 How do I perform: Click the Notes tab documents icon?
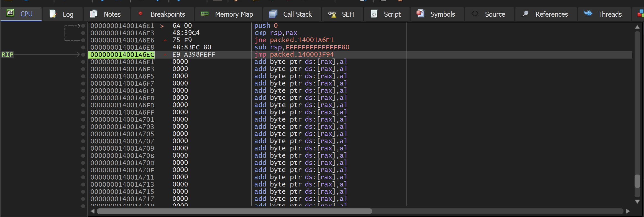94,14
